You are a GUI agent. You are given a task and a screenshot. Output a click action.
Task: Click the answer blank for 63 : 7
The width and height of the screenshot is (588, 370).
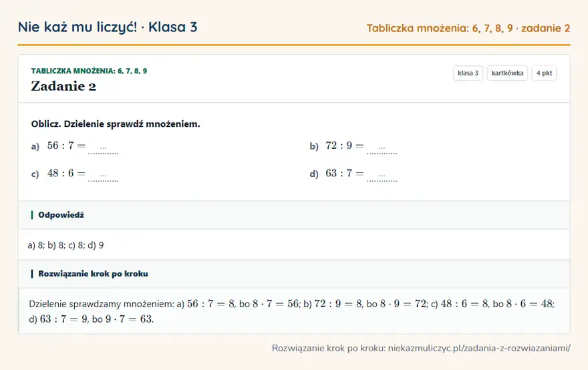point(382,176)
